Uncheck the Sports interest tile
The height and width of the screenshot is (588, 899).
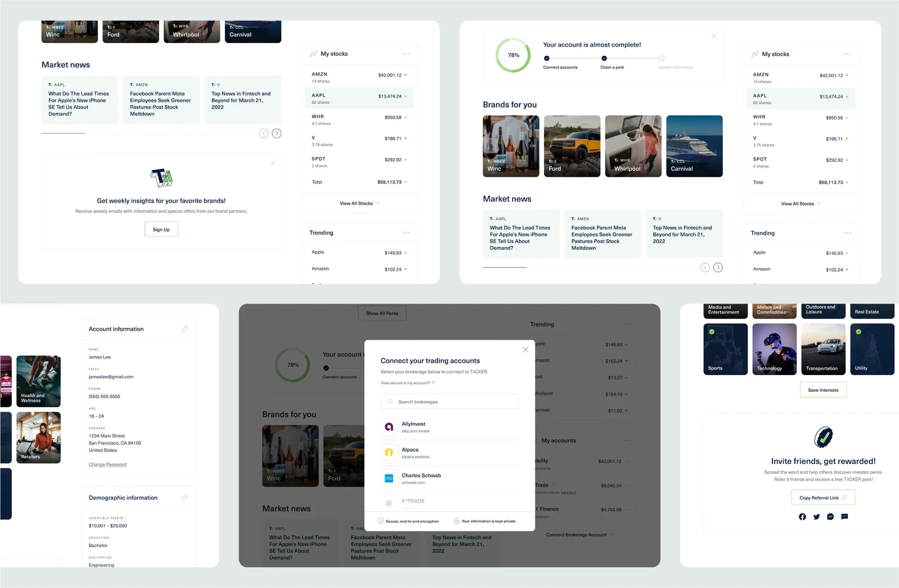coord(725,349)
